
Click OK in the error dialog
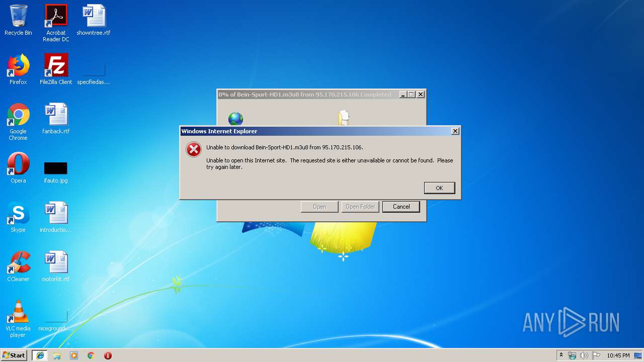439,188
